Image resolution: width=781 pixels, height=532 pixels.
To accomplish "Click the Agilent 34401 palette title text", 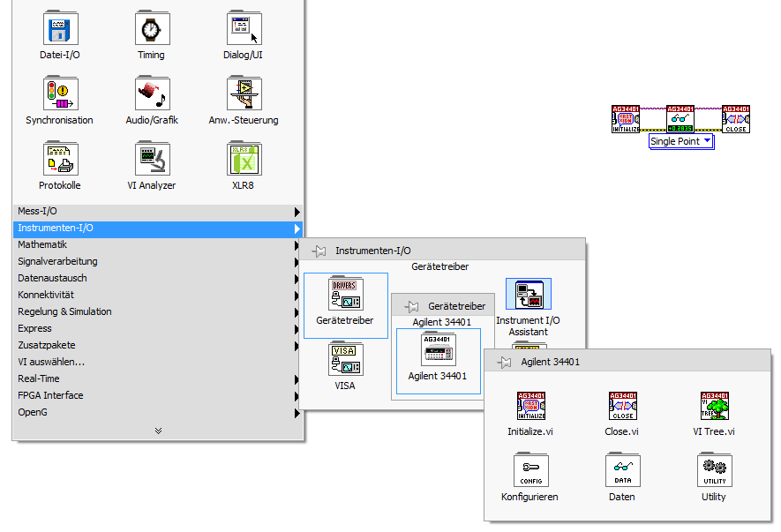I will [x=551, y=362].
